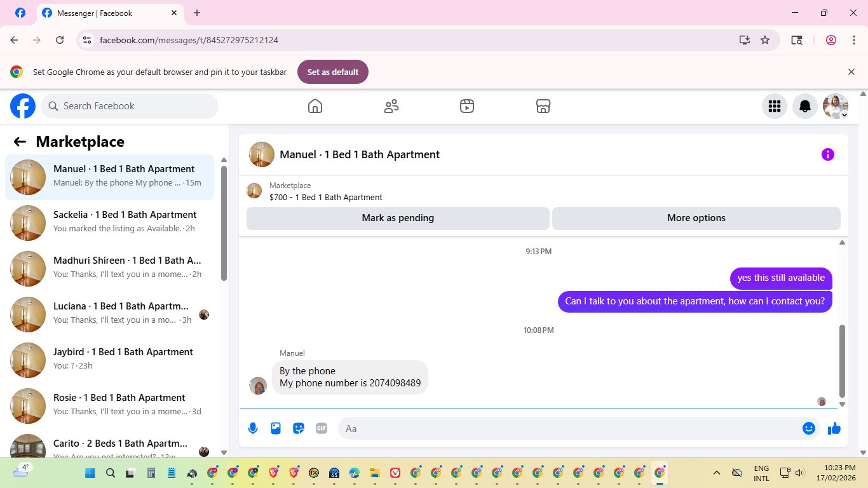Screen dimensions: 868x488
Task: Switch to the first Facebook browser tab
Action: [20, 13]
